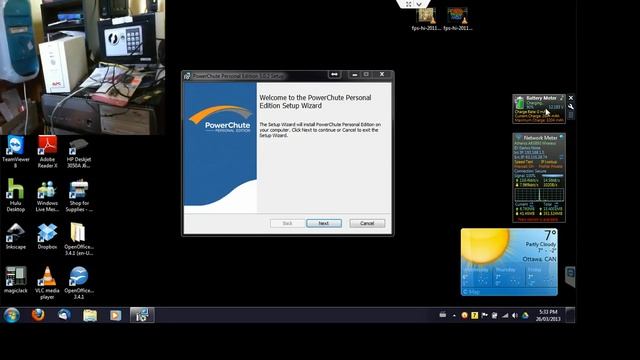Click the Network Meter gadget title
Viewport: 640px width, 360px height.
pos(540,138)
